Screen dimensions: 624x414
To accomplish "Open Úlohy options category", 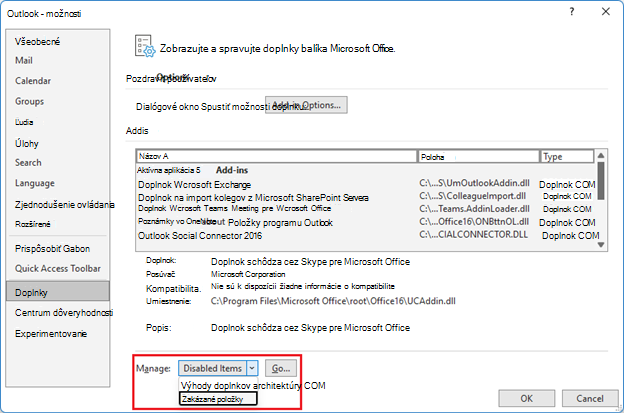I will (27, 143).
